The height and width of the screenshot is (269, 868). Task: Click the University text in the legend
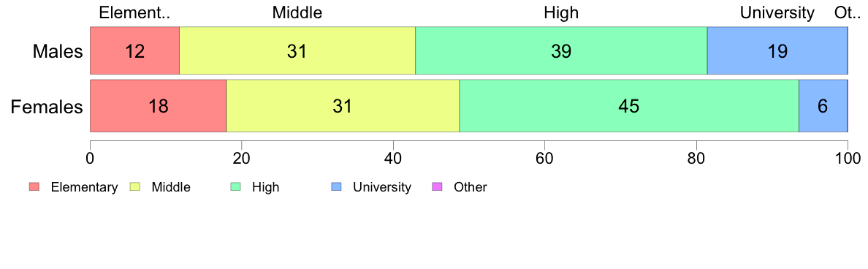click(x=382, y=187)
